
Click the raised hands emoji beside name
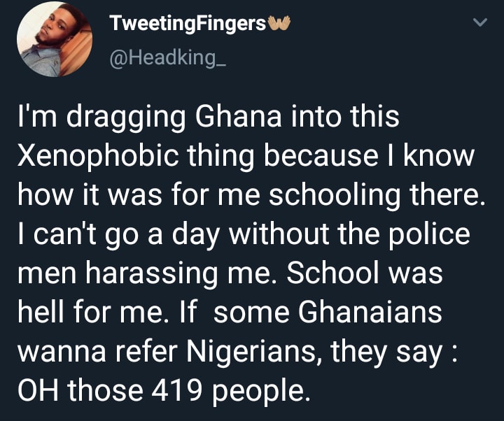pyautogui.click(x=279, y=23)
